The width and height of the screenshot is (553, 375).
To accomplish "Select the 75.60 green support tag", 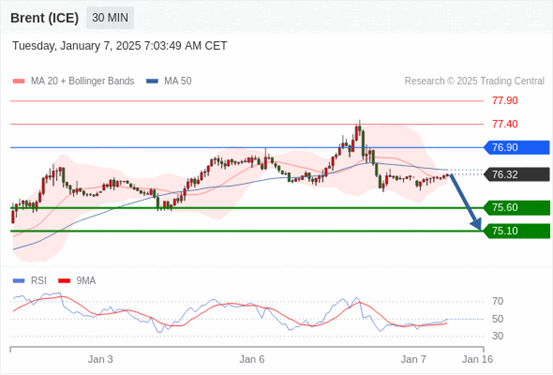I will [x=517, y=208].
